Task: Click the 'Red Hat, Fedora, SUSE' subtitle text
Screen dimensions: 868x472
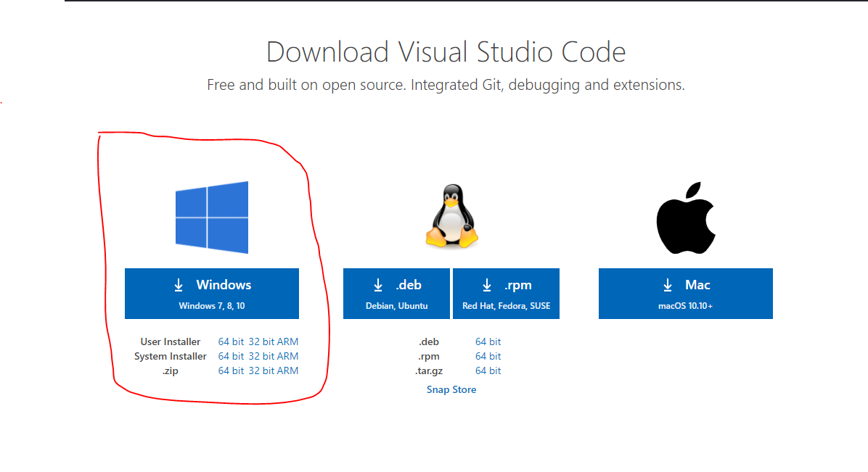Action: tap(506, 306)
